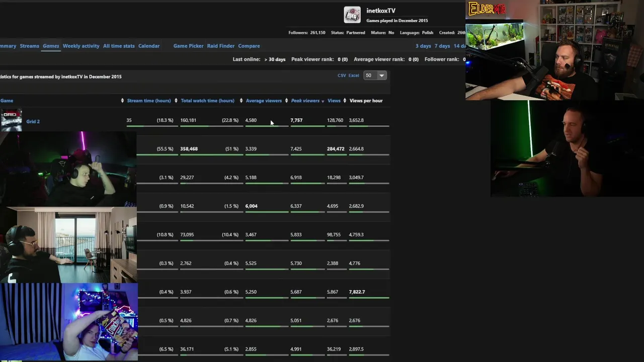Click the peak viewers value 4,991
The width and height of the screenshot is (644, 362).
296,349
